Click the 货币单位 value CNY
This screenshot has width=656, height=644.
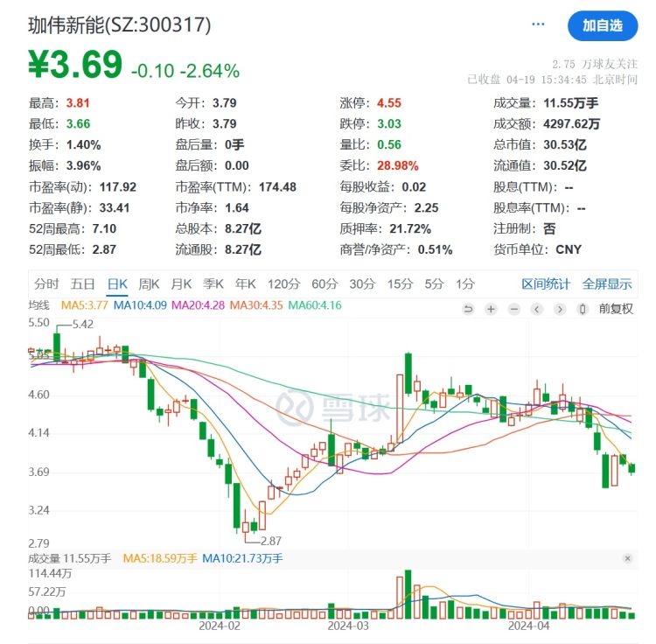[569, 250]
